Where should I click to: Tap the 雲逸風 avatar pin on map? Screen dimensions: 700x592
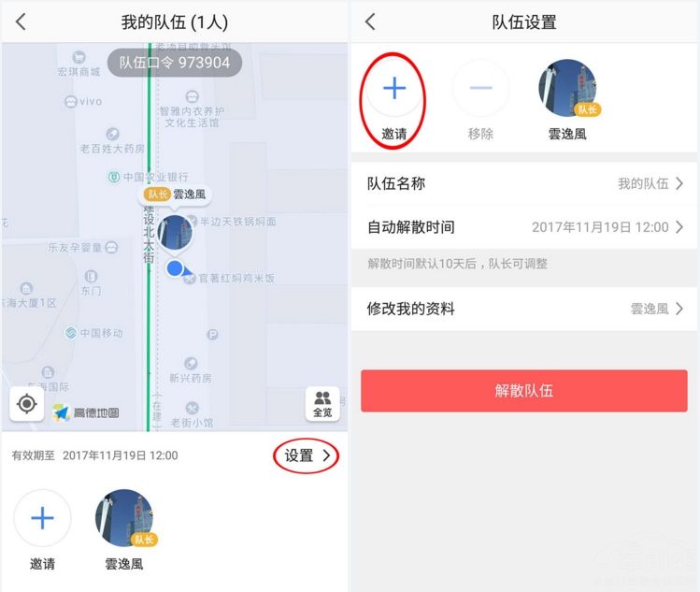[175, 232]
